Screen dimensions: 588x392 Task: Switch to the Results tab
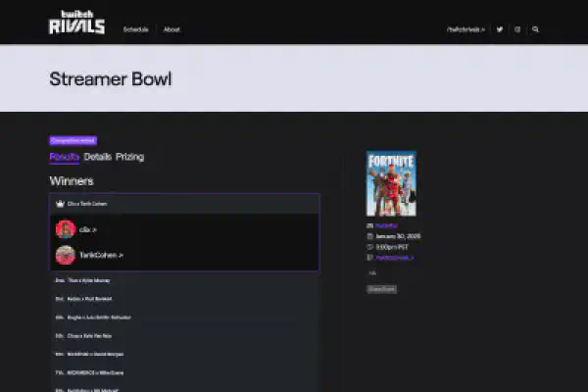[x=65, y=157]
